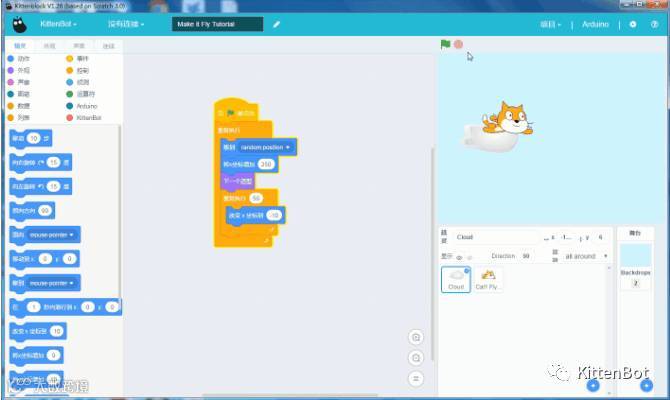This screenshot has width=670, height=400.
Task: Click the move 10 steps palette block
Action: click(x=30, y=138)
